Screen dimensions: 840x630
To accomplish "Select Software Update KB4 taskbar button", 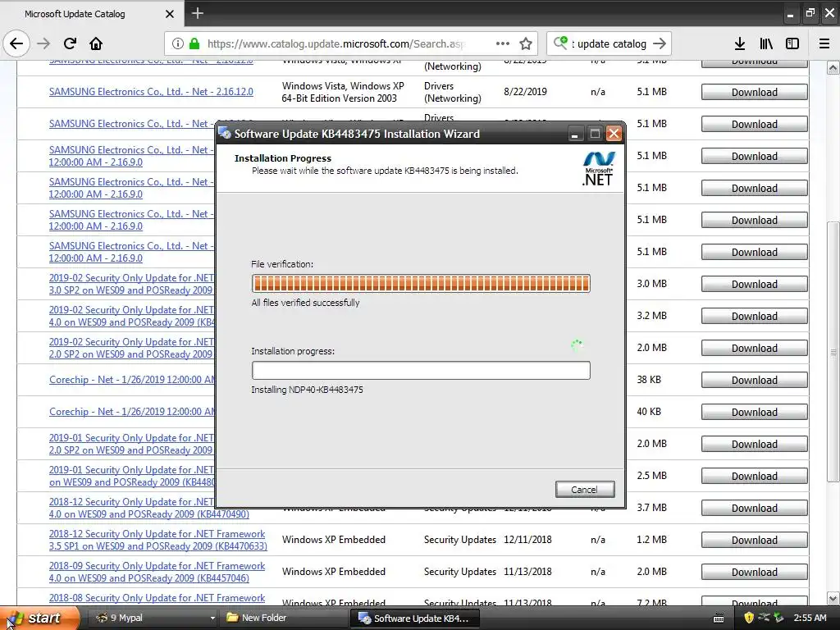I will (x=413, y=619).
